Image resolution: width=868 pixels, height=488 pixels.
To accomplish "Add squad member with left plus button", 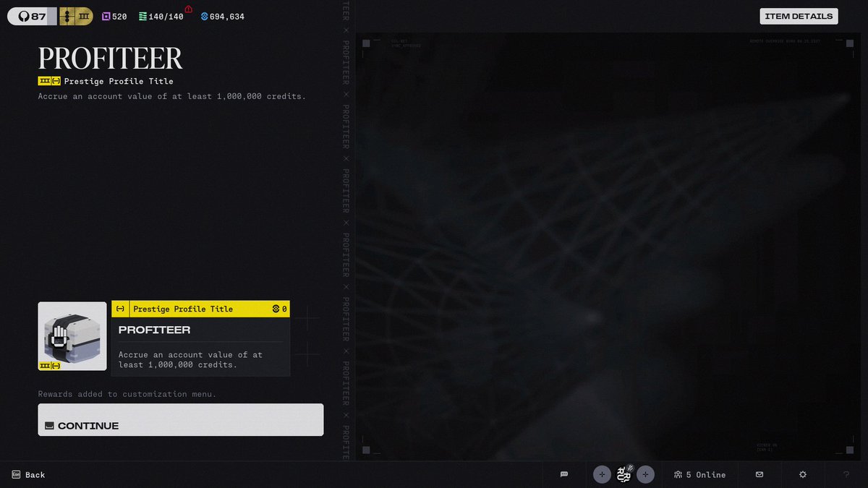I will click(602, 474).
